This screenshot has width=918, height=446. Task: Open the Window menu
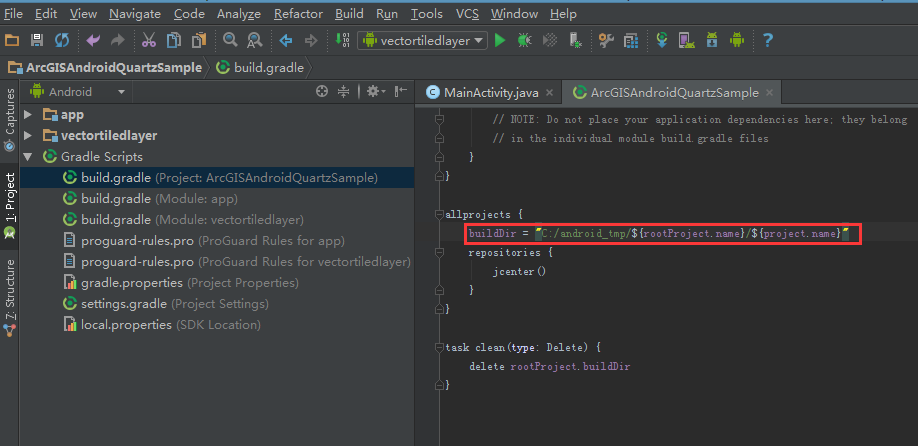[515, 13]
